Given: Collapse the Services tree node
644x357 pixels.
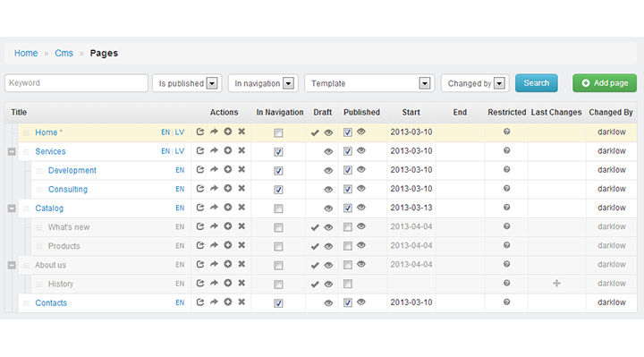Looking at the screenshot, I should click(x=12, y=151).
